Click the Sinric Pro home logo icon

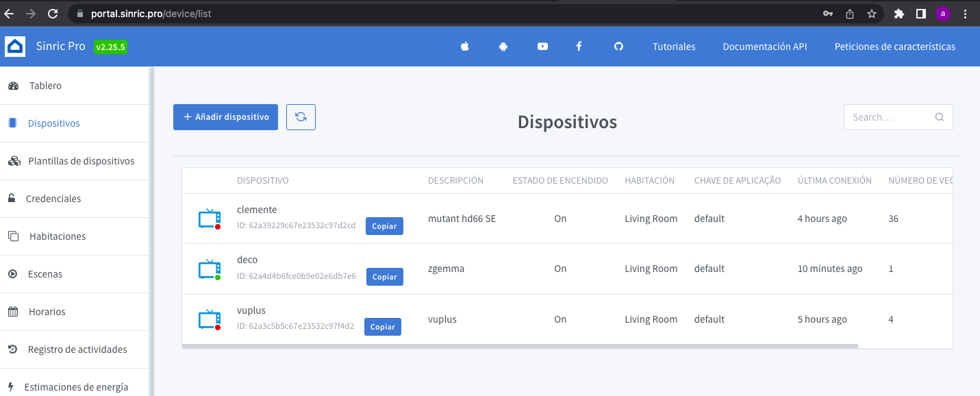[15, 47]
